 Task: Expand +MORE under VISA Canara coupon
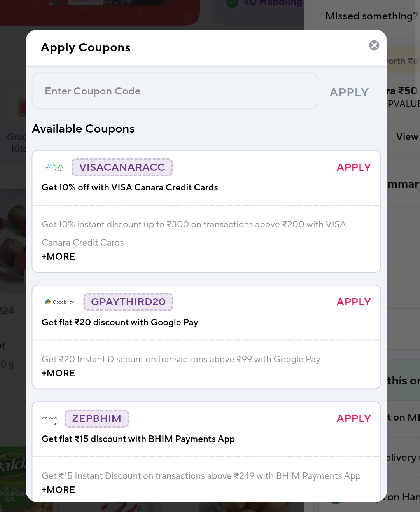[58, 256]
